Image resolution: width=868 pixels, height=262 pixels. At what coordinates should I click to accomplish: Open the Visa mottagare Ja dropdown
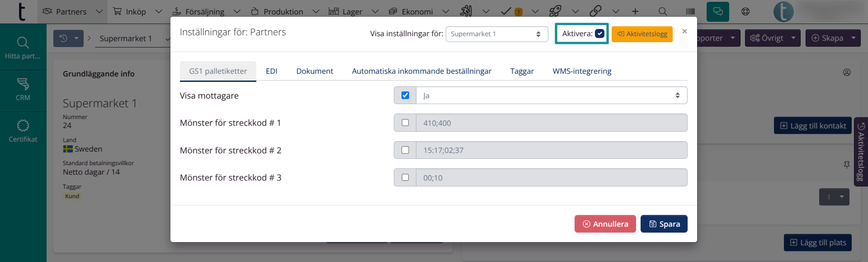pos(552,95)
